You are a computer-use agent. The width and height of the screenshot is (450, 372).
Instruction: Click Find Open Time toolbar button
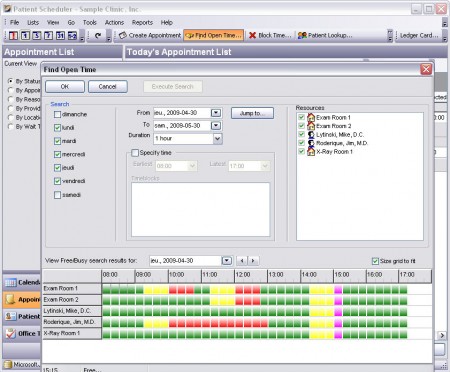(213, 35)
